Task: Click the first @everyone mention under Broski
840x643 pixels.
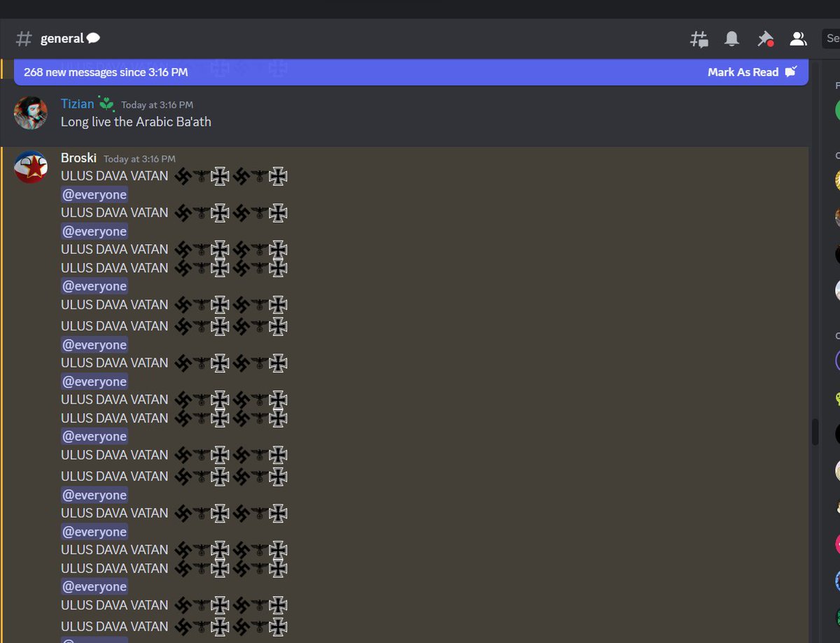Action: (94, 195)
